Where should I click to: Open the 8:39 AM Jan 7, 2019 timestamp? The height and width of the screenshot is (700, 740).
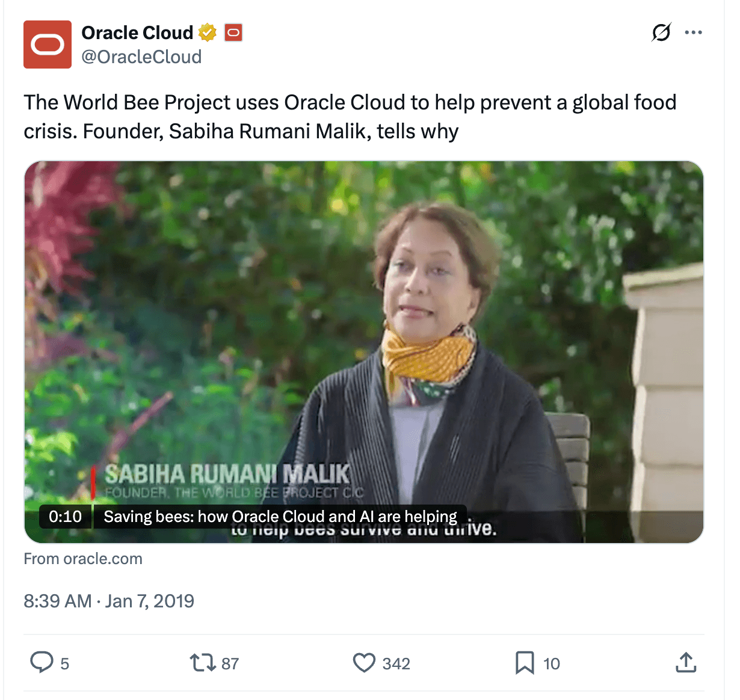tap(109, 601)
